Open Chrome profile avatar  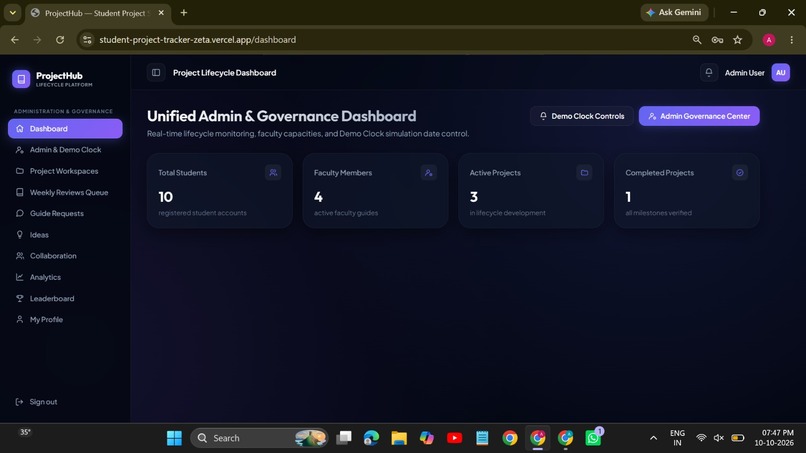768,40
